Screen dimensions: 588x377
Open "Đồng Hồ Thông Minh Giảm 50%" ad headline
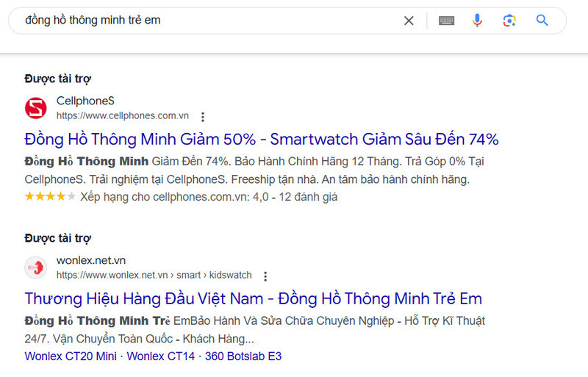[262, 139]
